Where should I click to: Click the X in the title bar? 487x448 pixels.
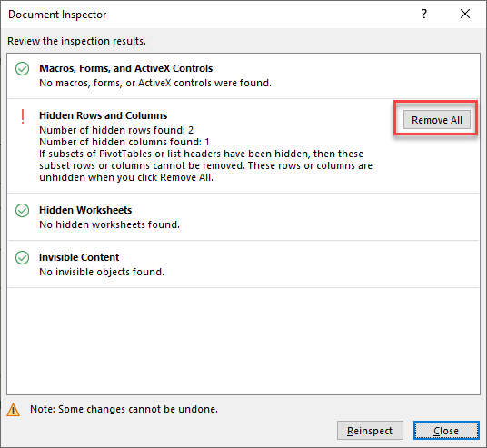pos(465,14)
